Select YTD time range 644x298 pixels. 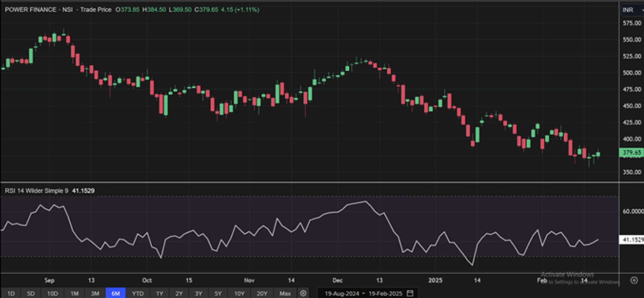click(137, 293)
